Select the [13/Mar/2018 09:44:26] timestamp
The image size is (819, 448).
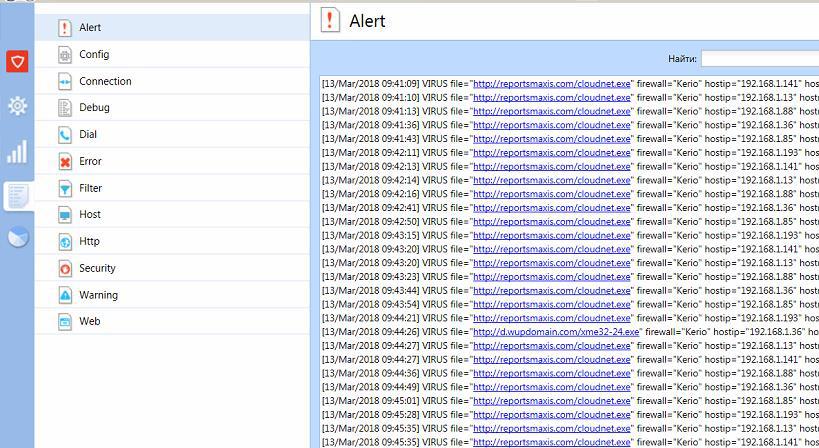click(x=370, y=332)
